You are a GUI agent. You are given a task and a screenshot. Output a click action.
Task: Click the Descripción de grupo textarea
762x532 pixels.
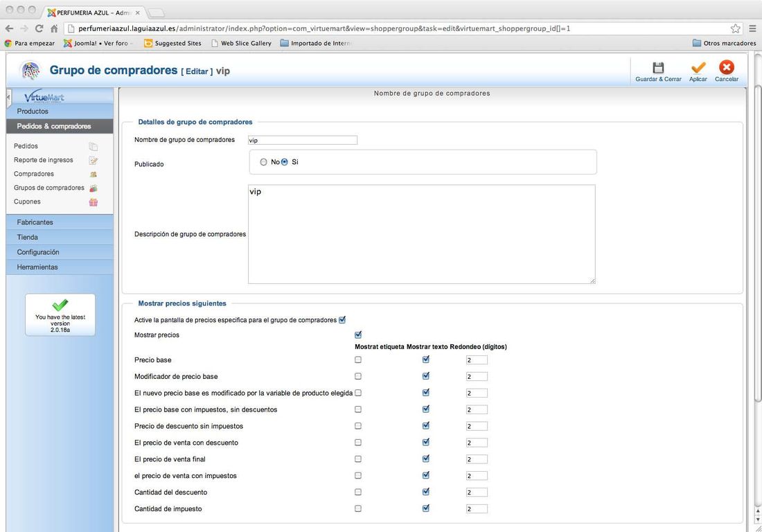(x=421, y=234)
